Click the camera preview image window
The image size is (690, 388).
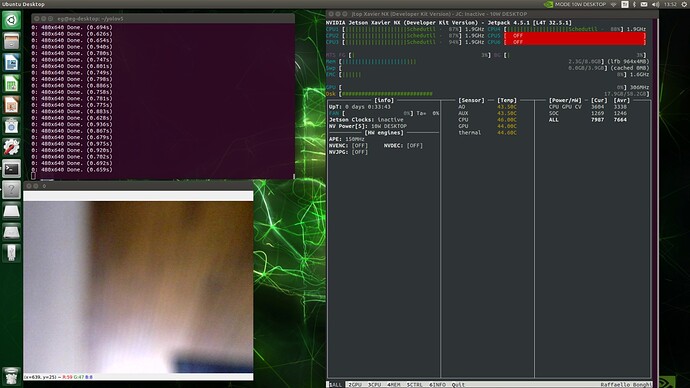(x=138, y=287)
